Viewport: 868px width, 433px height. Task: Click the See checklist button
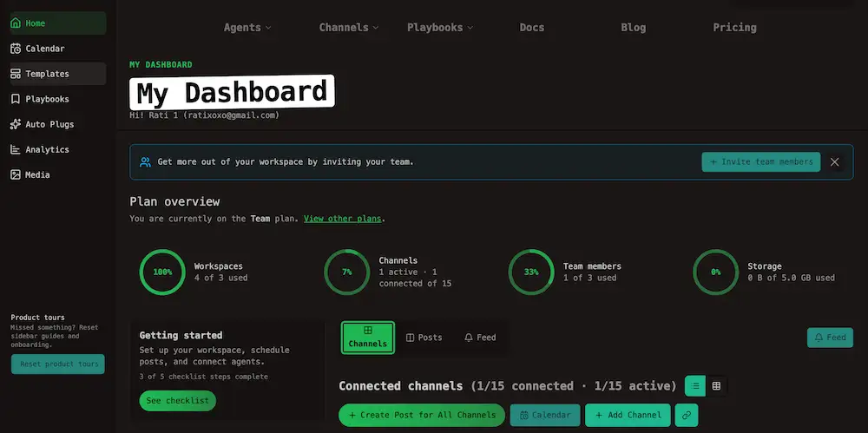(178, 401)
